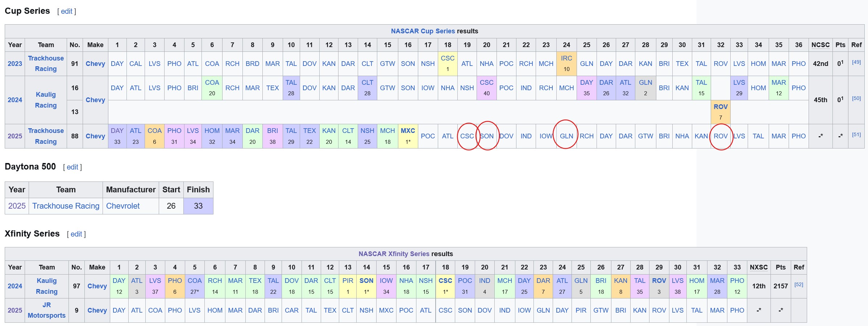Click the Manufacturer column header
The height and width of the screenshot is (326, 868).
click(x=131, y=190)
